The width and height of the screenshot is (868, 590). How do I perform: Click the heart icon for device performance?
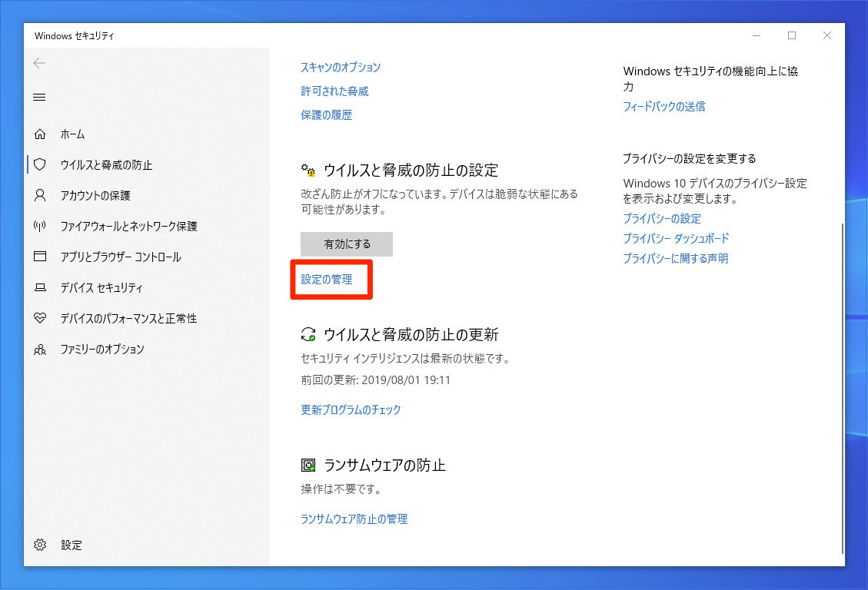tap(40, 318)
